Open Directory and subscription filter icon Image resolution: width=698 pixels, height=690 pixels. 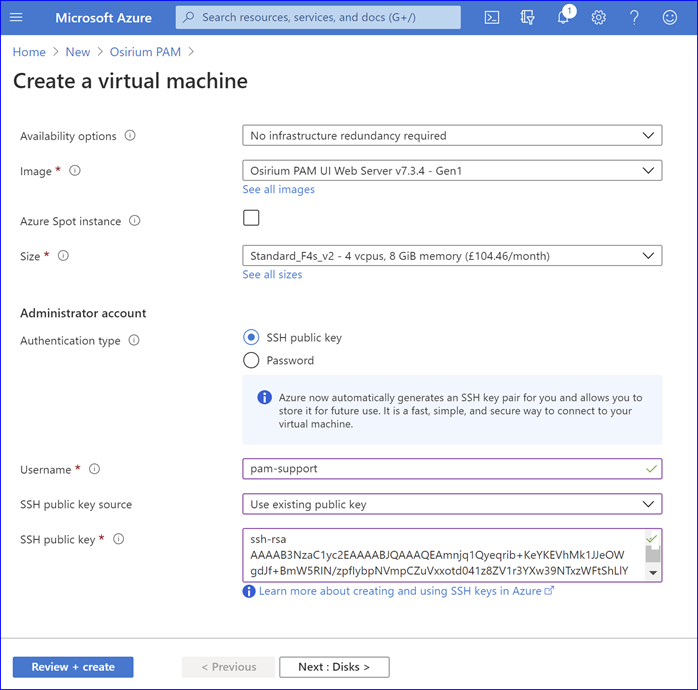click(527, 17)
